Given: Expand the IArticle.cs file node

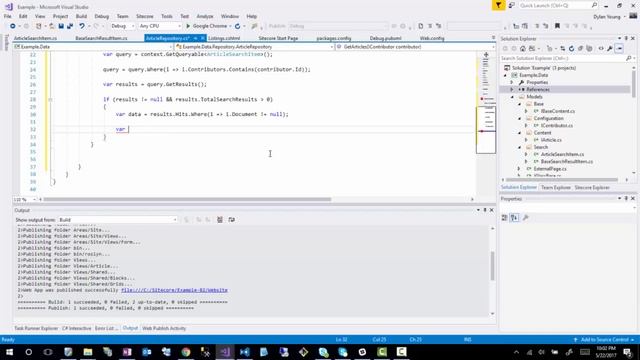Looking at the screenshot, I should pos(526,140).
